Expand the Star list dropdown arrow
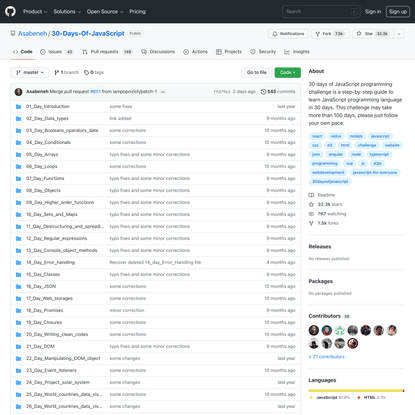 (x=399, y=34)
